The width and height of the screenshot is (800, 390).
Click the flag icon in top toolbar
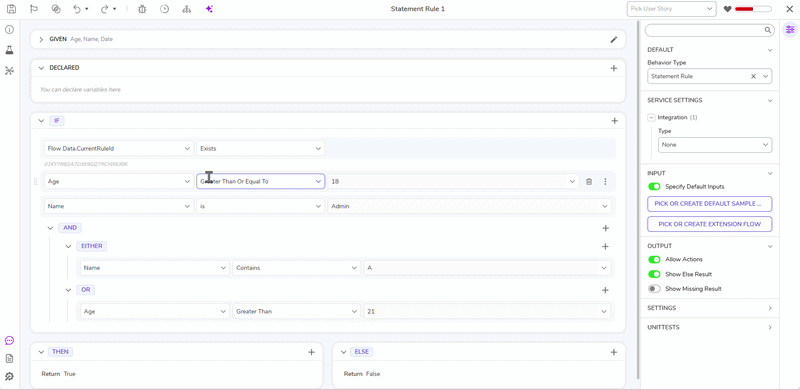pos(34,9)
